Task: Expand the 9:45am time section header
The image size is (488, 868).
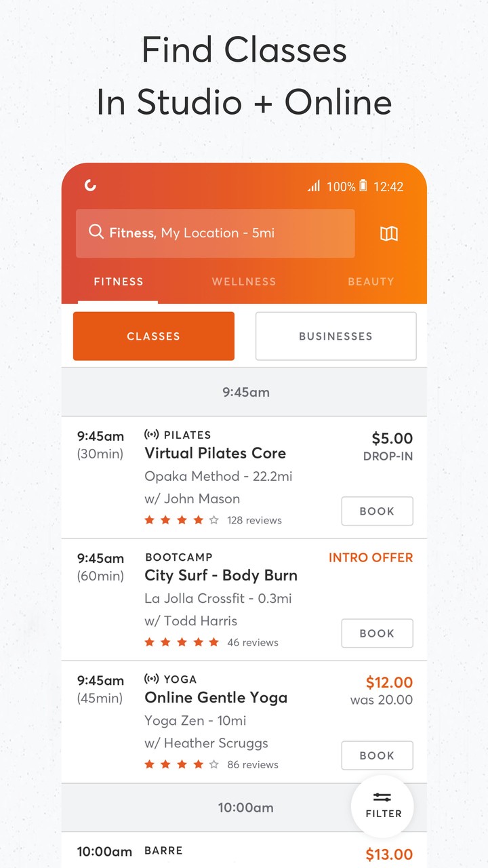Action: 244,392
